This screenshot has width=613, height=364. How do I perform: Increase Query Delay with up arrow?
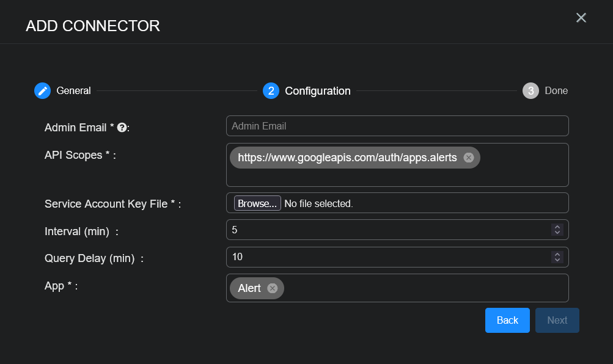[x=557, y=253]
